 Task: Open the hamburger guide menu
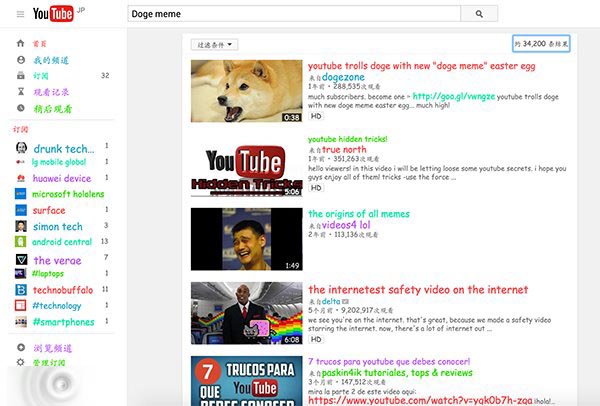(20, 14)
